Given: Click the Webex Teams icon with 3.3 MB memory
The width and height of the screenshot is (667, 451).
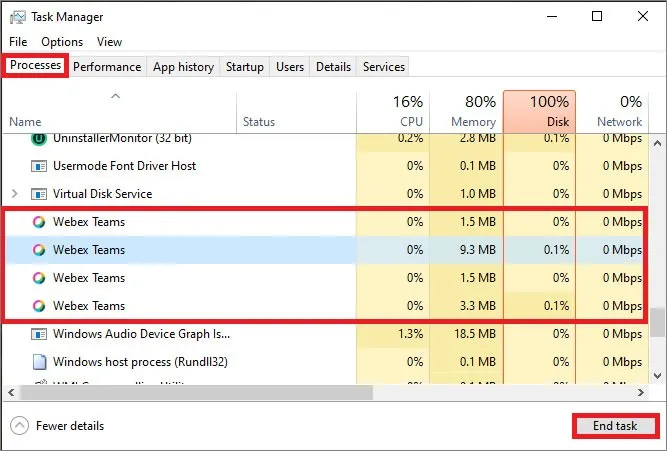Looking at the screenshot, I should click(39, 306).
